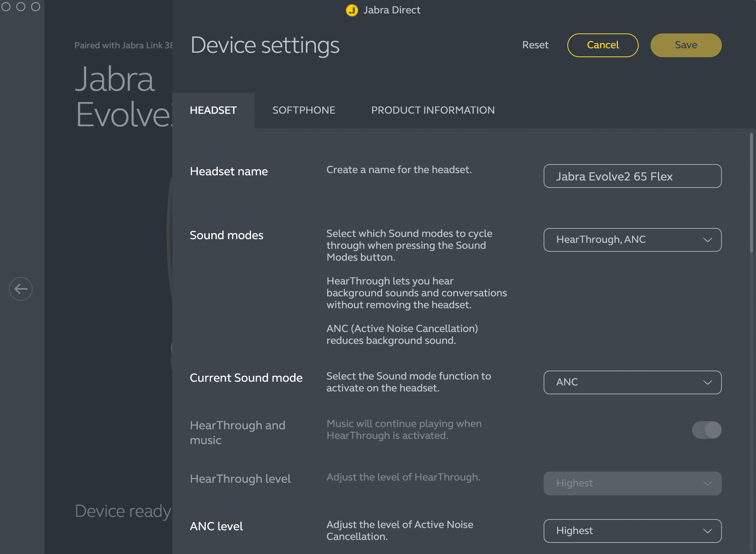The height and width of the screenshot is (554, 756).
Task: Click the first window control circle
Action: [6, 7]
